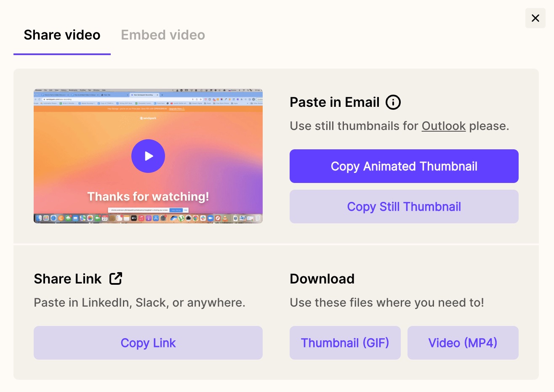Click 'Paste in LinkedIn, Slack, or anywhere.' text
This screenshot has height=392, width=554.
click(139, 302)
